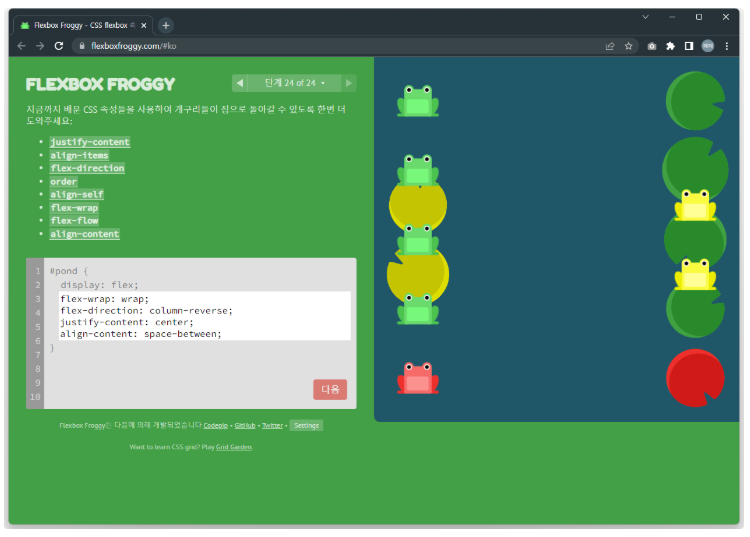Click the upper yellow frog
The image size is (750, 537).
[695, 205]
